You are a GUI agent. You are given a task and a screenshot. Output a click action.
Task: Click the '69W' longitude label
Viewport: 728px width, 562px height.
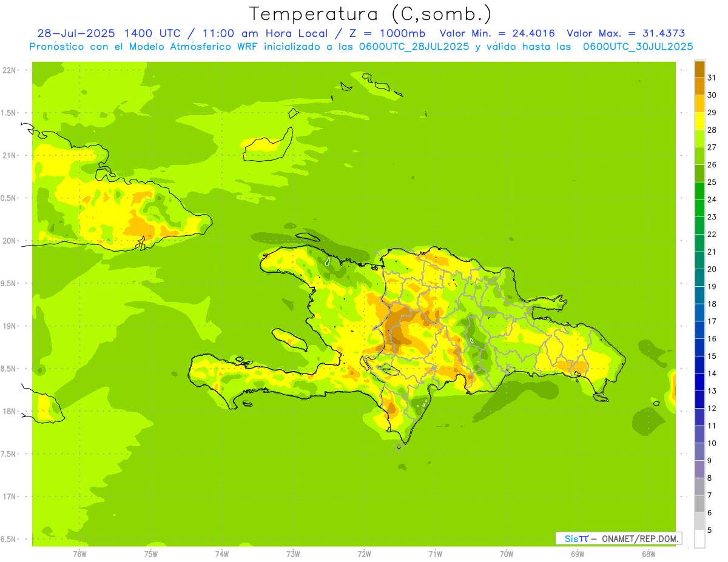click(x=578, y=554)
